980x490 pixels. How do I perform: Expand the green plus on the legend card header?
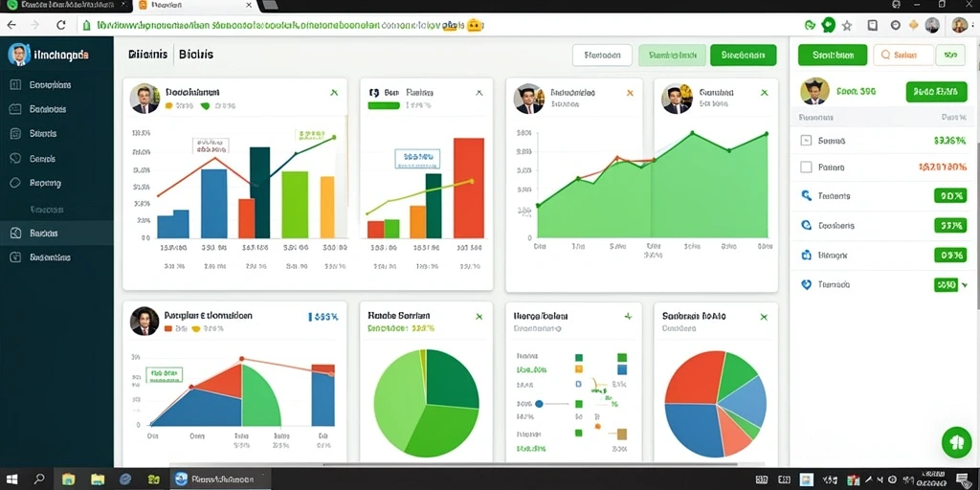[x=628, y=316]
